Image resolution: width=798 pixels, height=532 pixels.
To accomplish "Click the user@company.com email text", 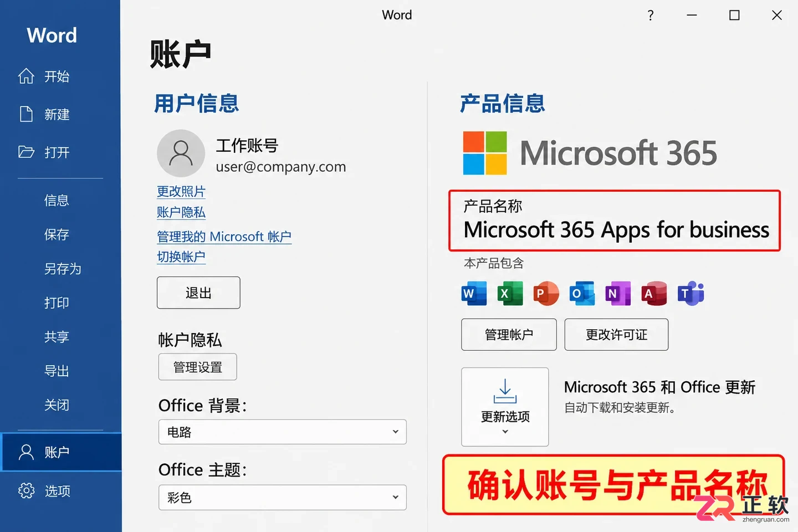I will 281,167.
